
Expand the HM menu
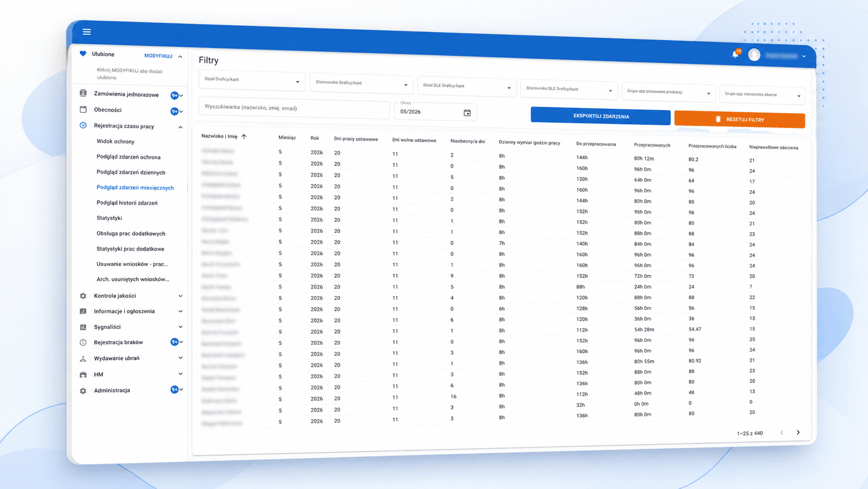[180, 374]
